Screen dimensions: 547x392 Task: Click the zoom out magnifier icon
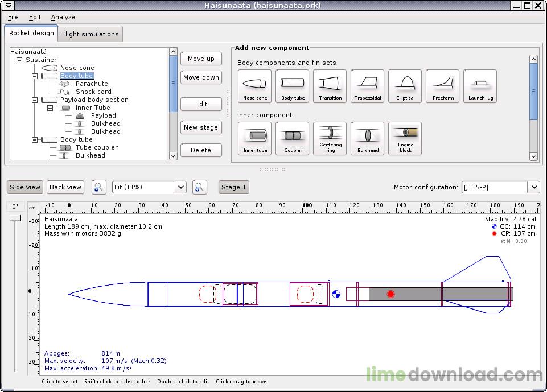point(100,187)
